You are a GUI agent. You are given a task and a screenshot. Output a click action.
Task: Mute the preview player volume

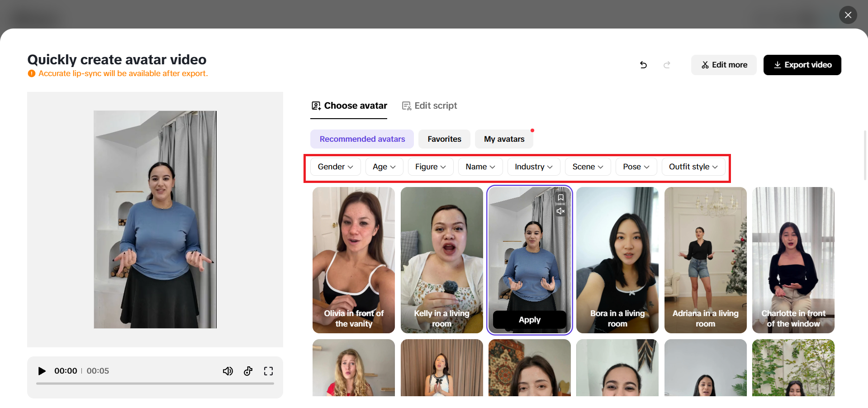[228, 371]
